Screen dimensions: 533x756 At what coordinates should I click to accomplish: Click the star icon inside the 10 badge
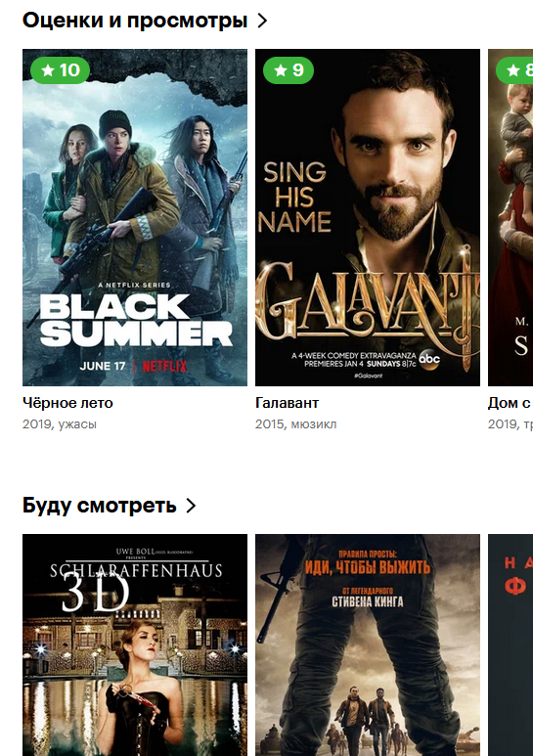pos(48,70)
